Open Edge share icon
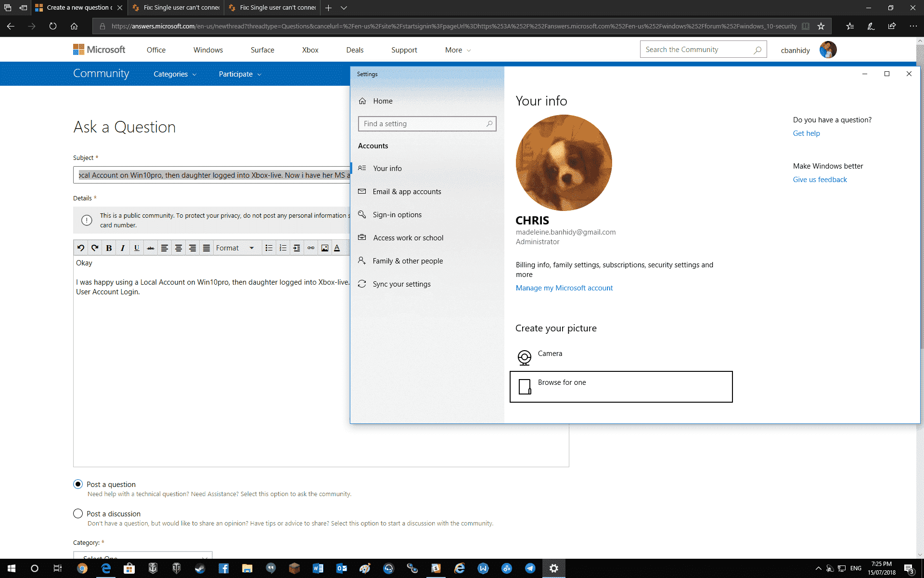Screen dimensions: 924x578 click(x=892, y=26)
